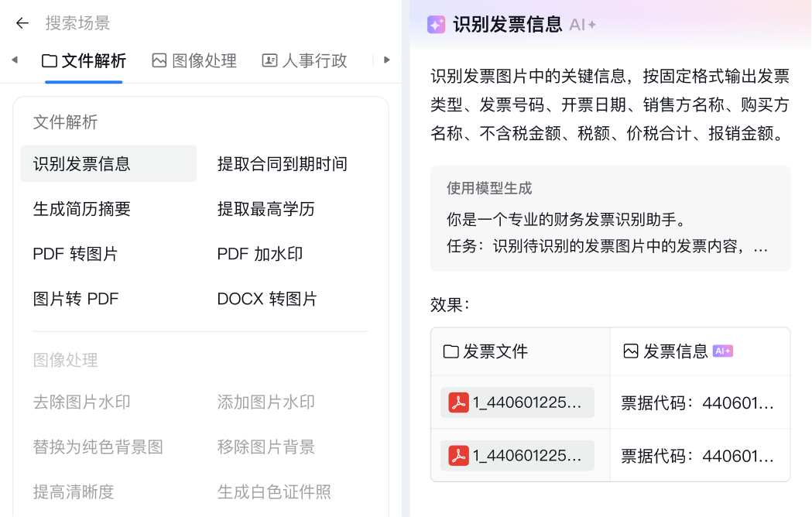The width and height of the screenshot is (812, 517).
Task: Choose the 生成简历摘要 scenario
Action: pyautogui.click(x=82, y=209)
